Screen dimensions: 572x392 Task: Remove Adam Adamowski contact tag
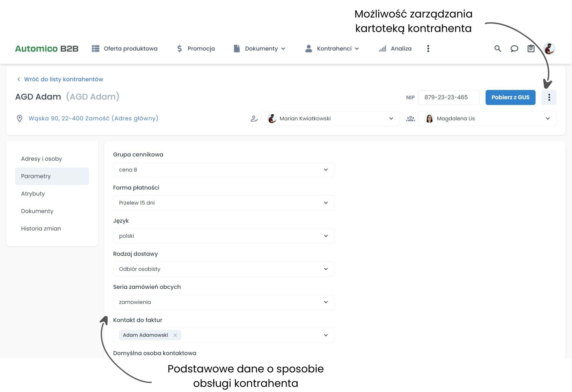pos(175,335)
